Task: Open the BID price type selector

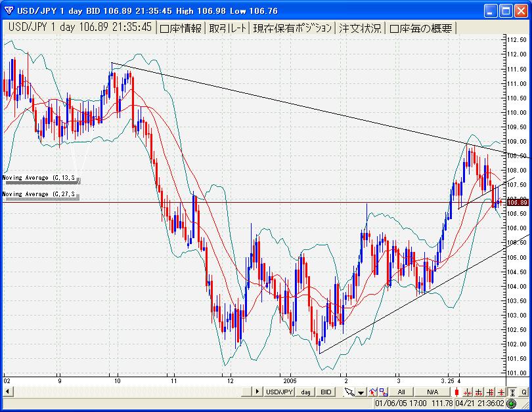Action: click(326, 392)
